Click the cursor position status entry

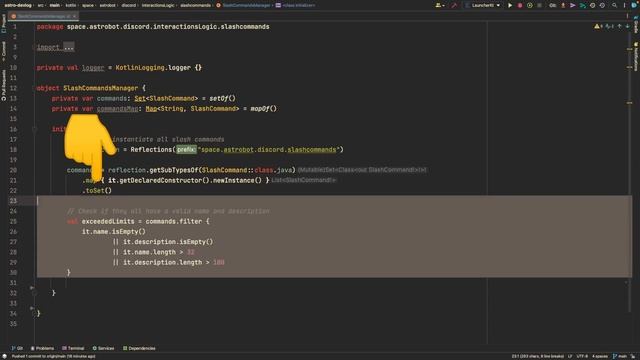[538, 356]
